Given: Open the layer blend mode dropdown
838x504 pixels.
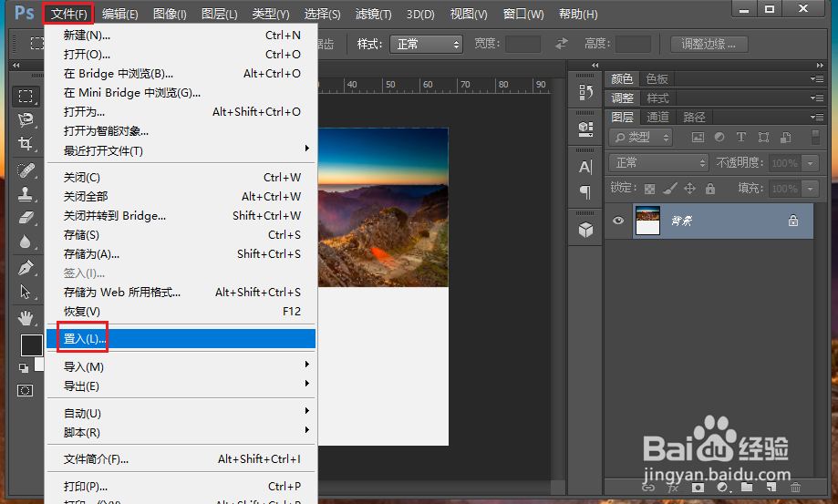Looking at the screenshot, I should coord(658,163).
